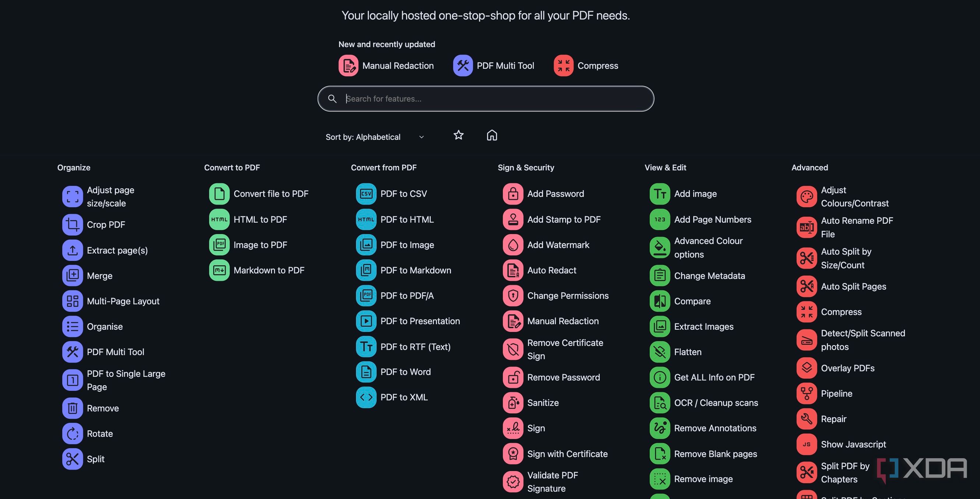Image resolution: width=980 pixels, height=499 pixels.
Task: Click the Show Javascript icon
Action: pyautogui.click(x=807, y=444)
